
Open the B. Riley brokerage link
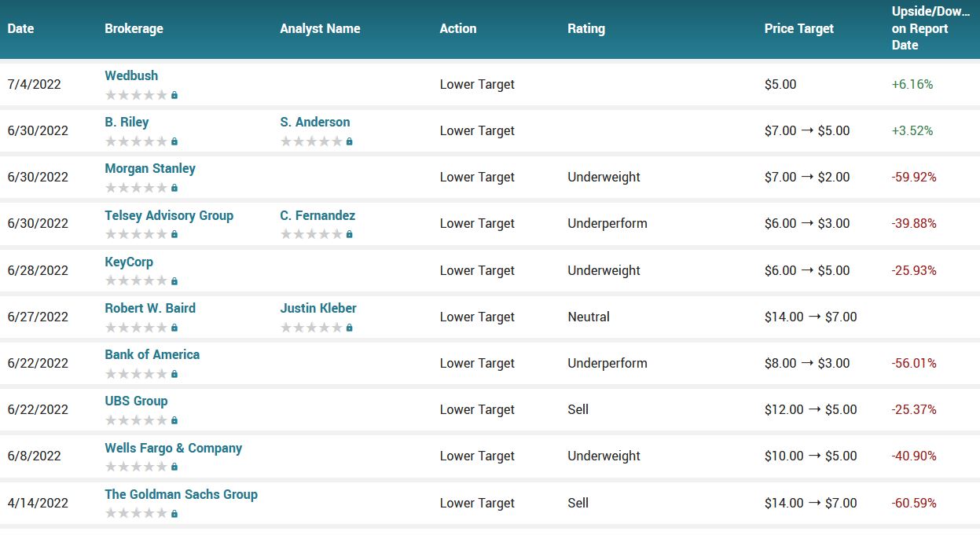pyautogui.click(x=127, y=122)
